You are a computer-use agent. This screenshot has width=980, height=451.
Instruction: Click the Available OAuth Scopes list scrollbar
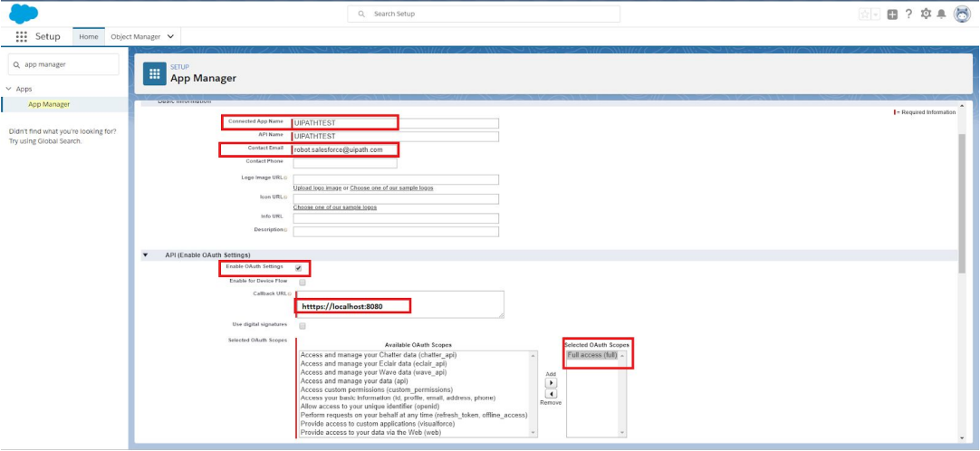coord(533,394)
